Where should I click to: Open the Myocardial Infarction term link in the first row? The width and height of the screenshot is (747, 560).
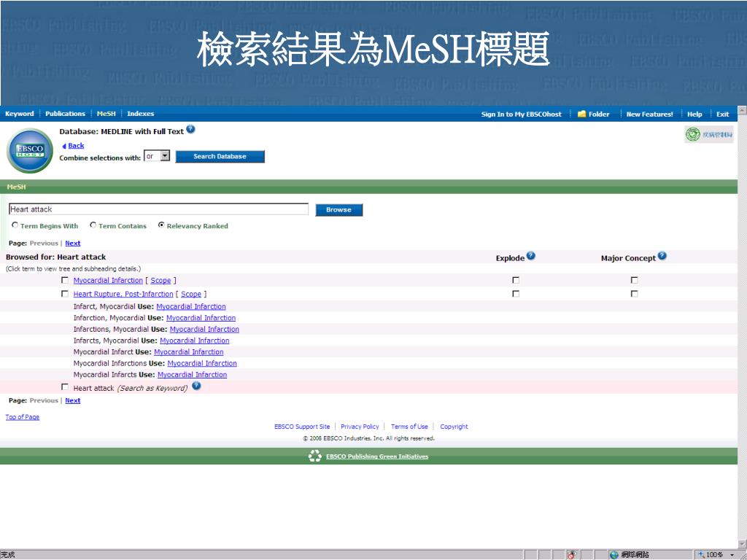point(108,281)
